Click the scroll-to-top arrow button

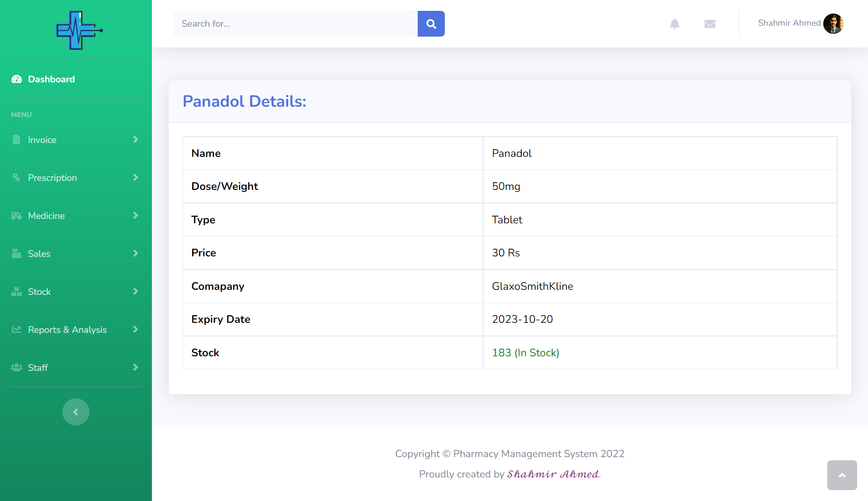[842, 475]
